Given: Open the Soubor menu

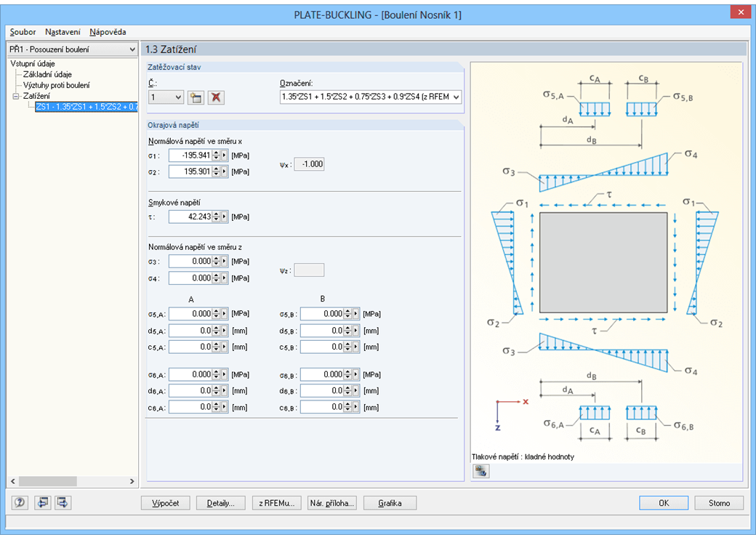Looking at the screenshot, I should coord(23,32).
